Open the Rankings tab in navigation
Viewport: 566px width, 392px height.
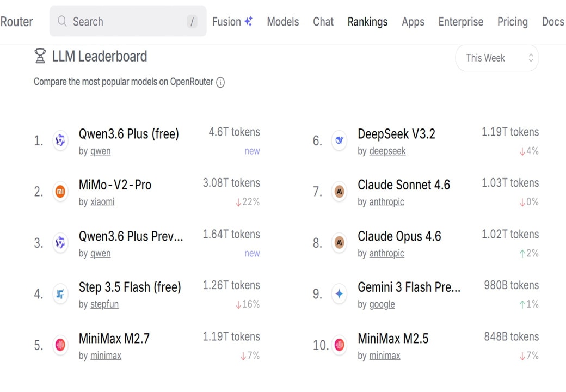click(367, 22)
